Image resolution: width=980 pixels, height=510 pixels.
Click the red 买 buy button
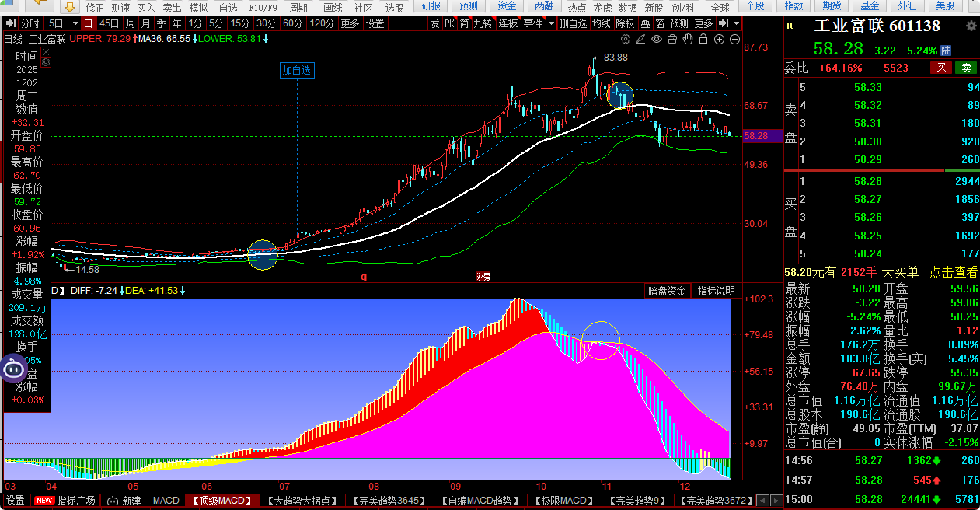[x=941, y=68]
